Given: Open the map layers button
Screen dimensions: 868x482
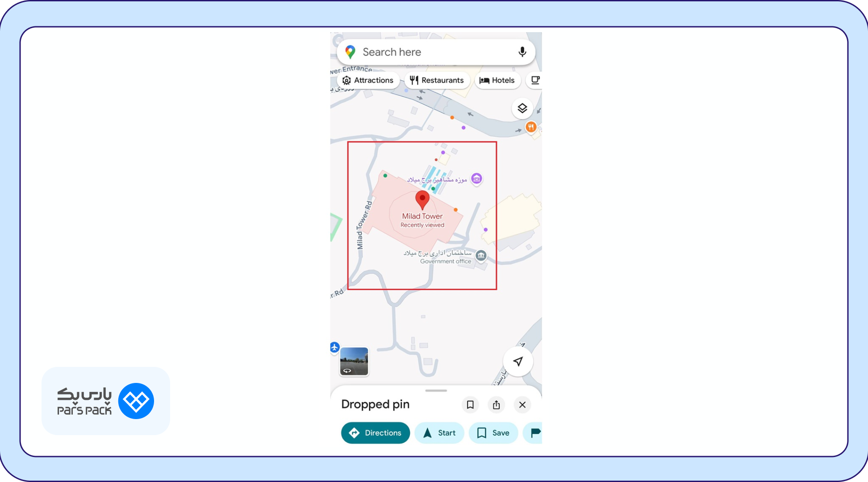Looking at the screenshot, I should [x=522, y=108].
